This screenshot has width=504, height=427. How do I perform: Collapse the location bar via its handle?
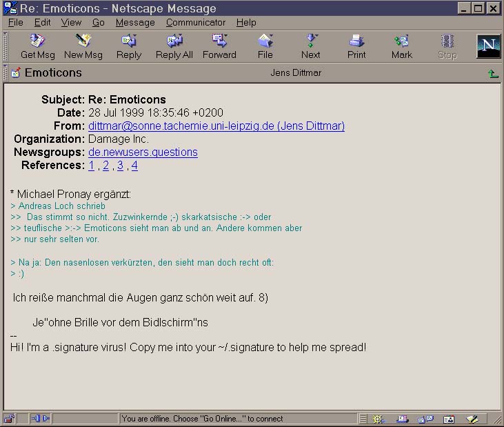click(5, 72)
